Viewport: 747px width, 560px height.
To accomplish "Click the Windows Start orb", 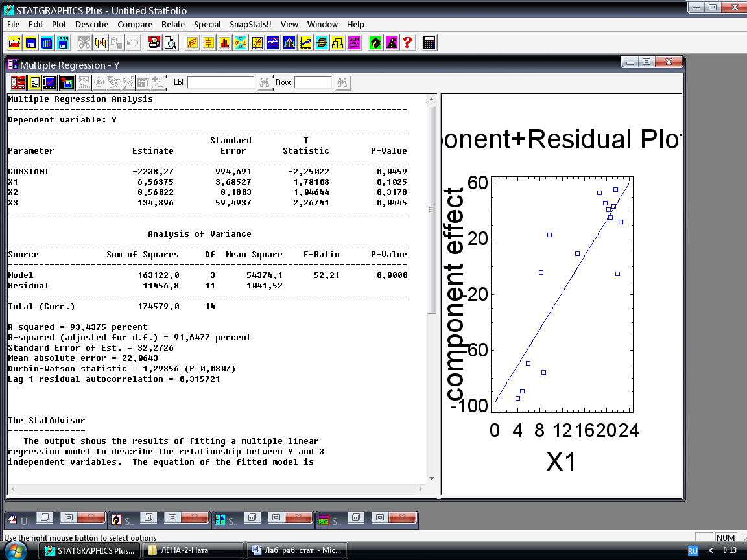I will 15,551.
